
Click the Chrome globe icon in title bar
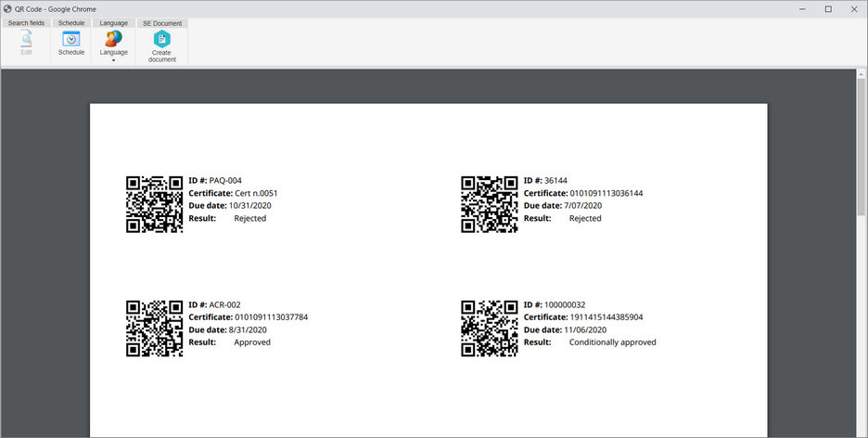click(x=7, y=9)
